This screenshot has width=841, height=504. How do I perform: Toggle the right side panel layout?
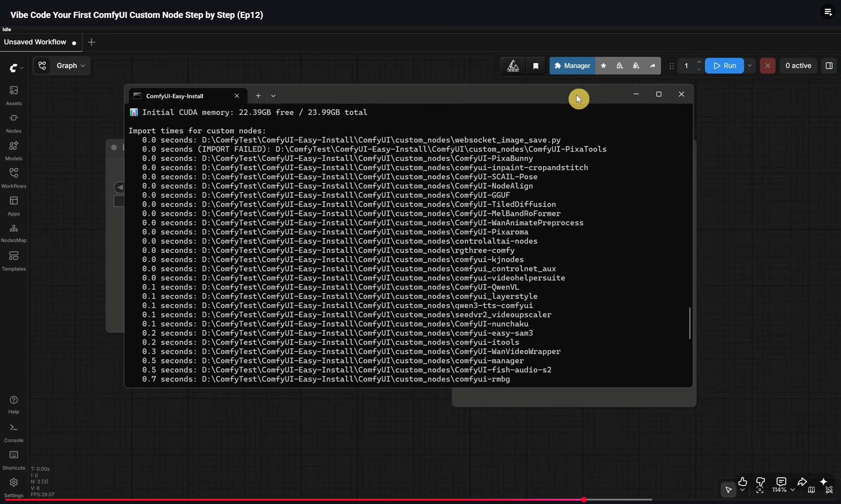[x=829, y=66]
